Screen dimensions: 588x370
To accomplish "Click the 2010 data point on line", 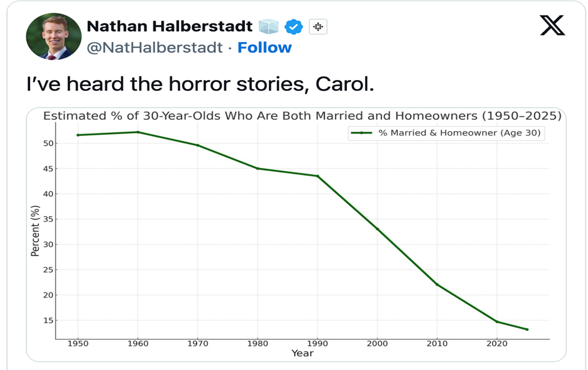I will (437, 285).
